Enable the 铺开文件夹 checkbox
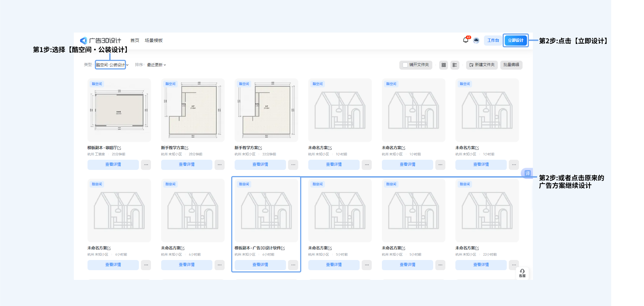Image resolution: width=644 pixels, height=306 pixels. pos(405,65)
